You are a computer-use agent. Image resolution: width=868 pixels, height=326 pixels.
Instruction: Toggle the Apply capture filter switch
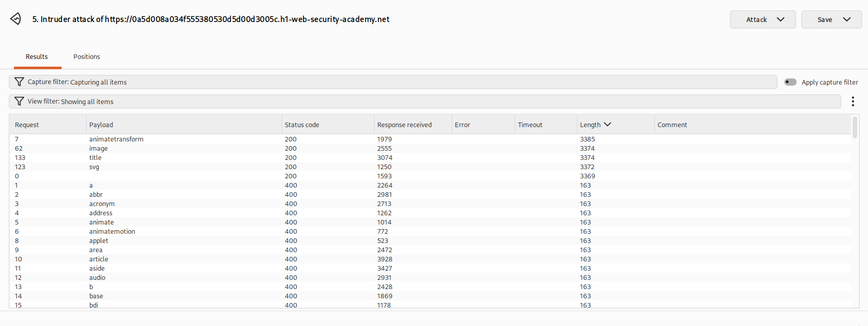790,82
